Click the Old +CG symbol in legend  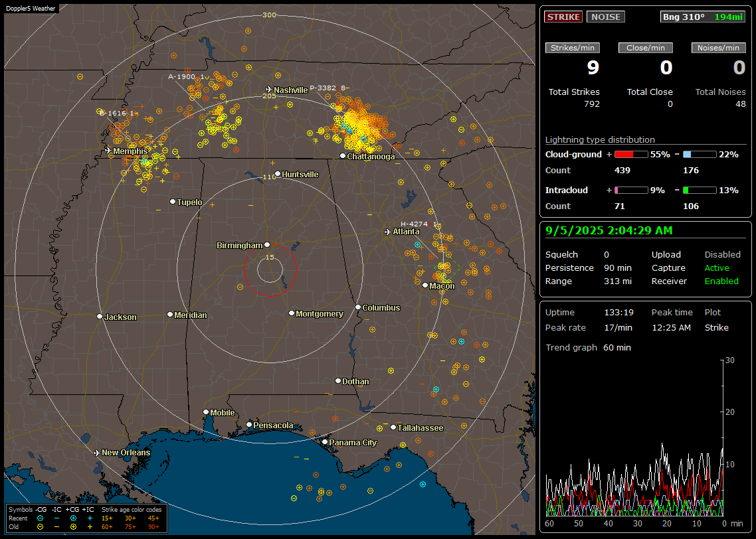tap(73, 527)
